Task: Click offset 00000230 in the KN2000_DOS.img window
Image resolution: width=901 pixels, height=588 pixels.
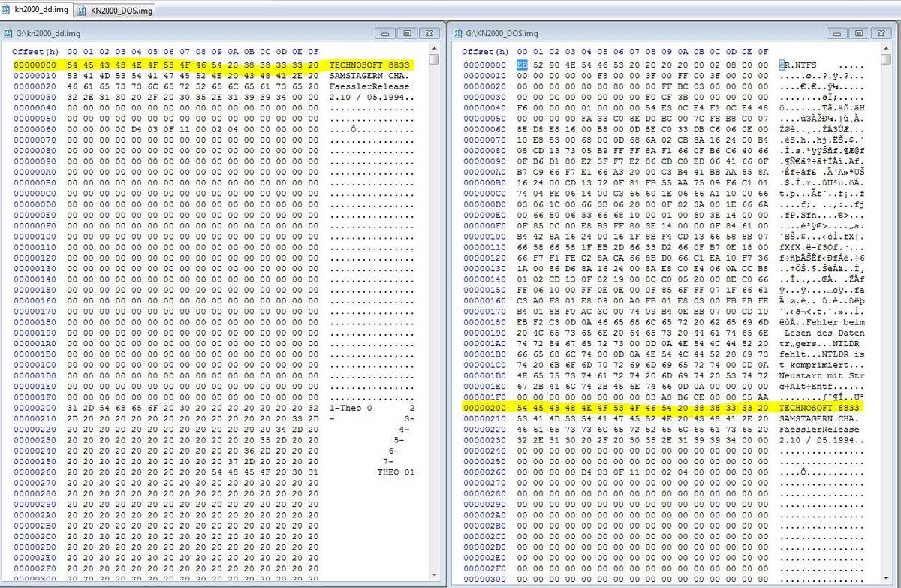Action: pyautogui.click(x=486, y=439)
